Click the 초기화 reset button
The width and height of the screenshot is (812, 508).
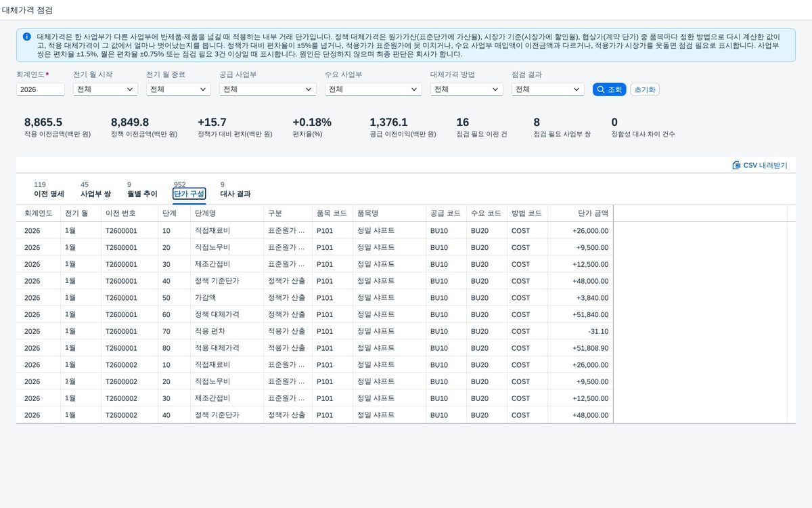click(x=645, y=89)
